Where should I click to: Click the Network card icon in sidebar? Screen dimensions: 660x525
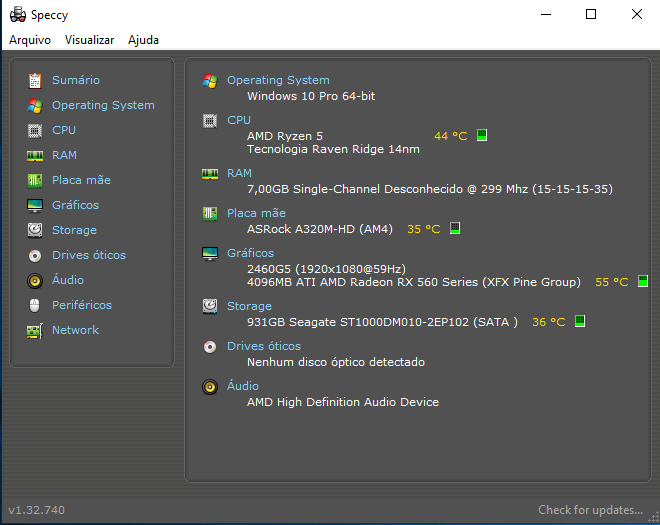pos(35,331)
